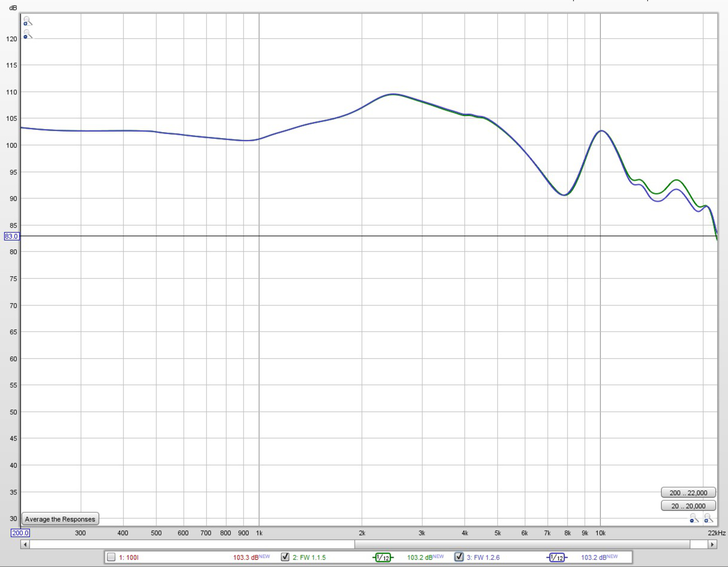Set range with 200 .. 22,000 button
728x567 pixels.
[x=688, y=493]
